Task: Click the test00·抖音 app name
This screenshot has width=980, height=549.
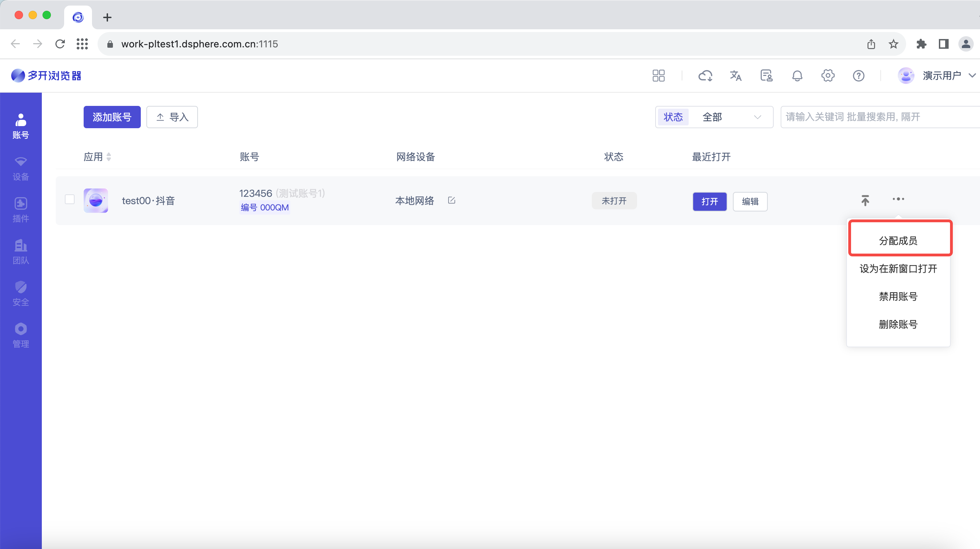Action: coord(148,201)
